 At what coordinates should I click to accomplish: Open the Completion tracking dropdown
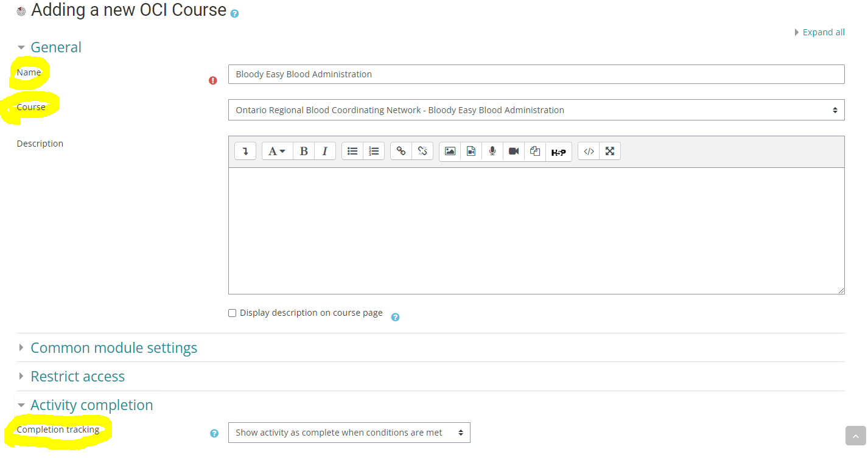[349, 433]
